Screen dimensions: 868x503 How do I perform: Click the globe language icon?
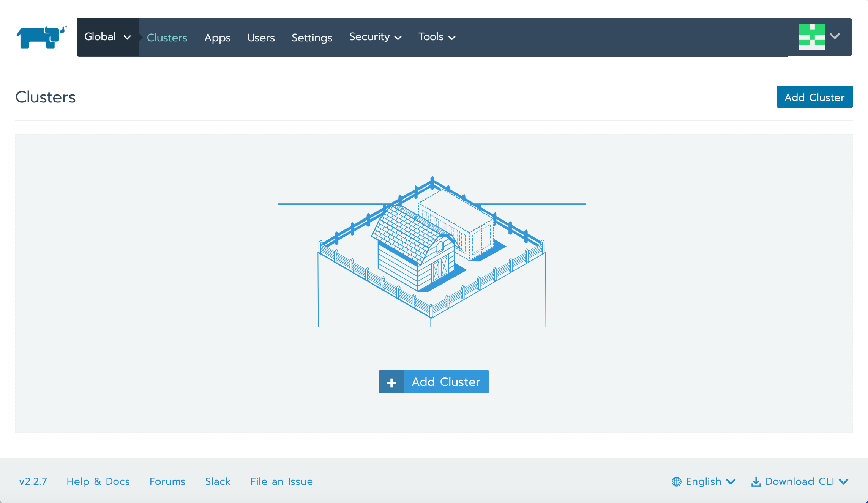coord(676,481)
